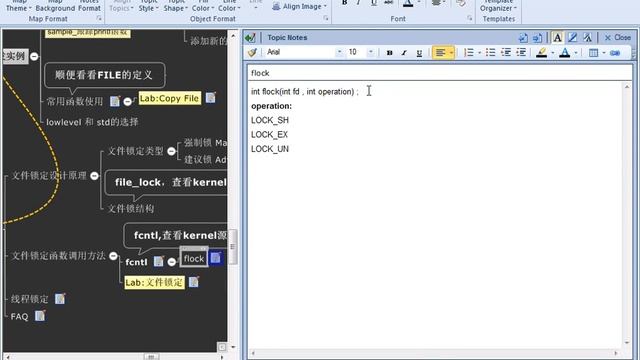640x360 pixels.
Task: Open Template Organizer in ribbon
Action: (x=498, y=6)
